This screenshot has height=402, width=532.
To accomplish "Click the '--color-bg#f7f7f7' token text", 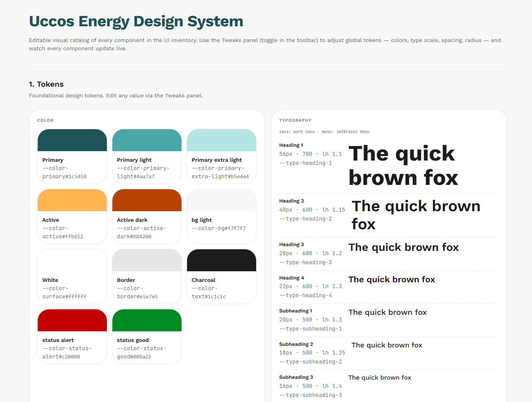I will click(x=219, y=228).
